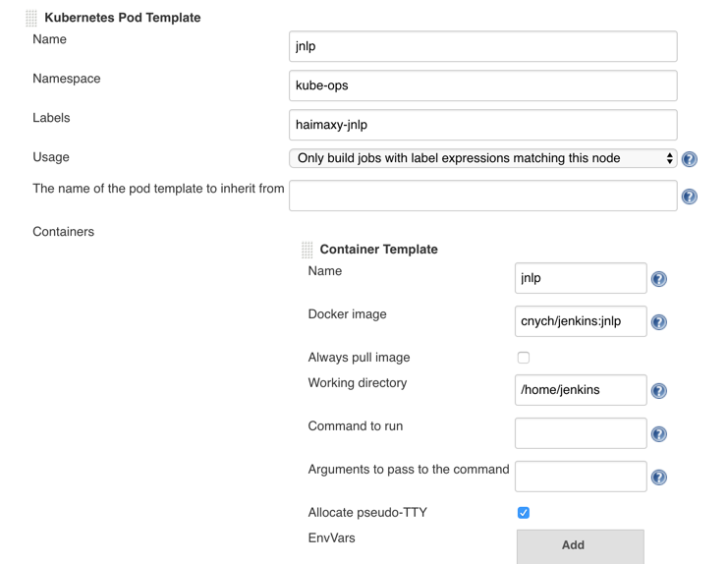Enable the Always pull image checkbox
Viewport: 728px width, 564px height.
tap(524, 358)
